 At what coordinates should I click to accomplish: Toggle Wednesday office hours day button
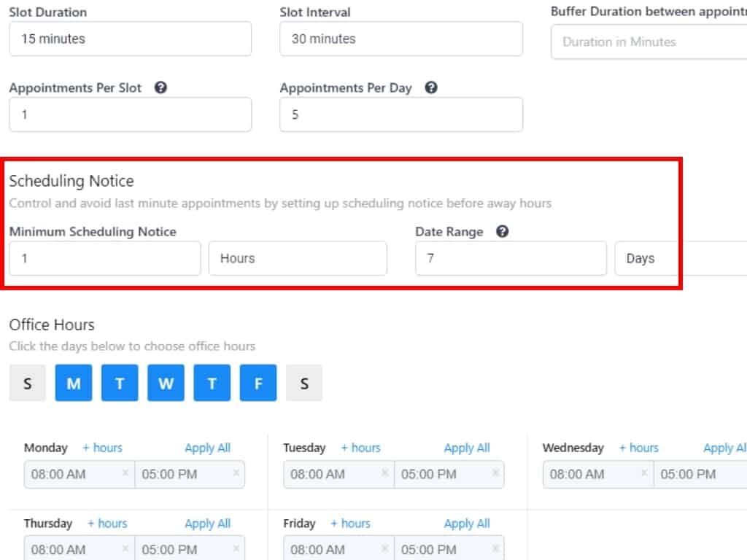click(x=166, y=383)
